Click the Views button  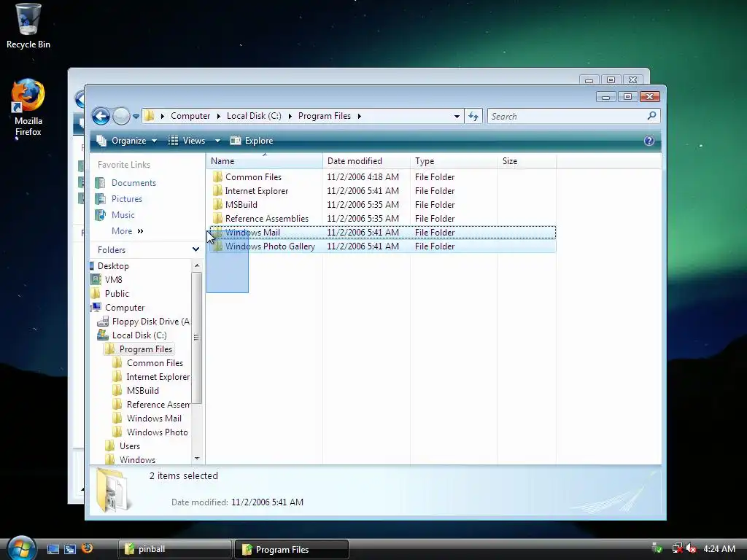coord(187,141)
